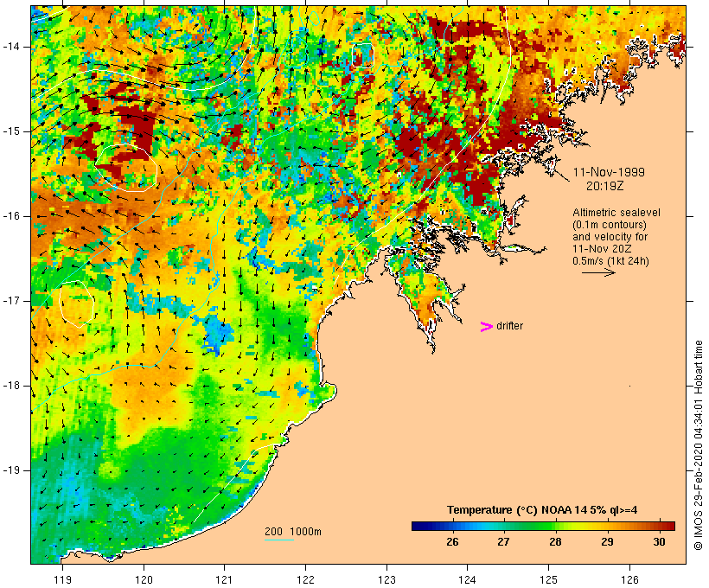Image resolution: width=709 pixels, height=588 pixels.
Task: Click longitude axis label '126'
Action: (x=629, y=579)
